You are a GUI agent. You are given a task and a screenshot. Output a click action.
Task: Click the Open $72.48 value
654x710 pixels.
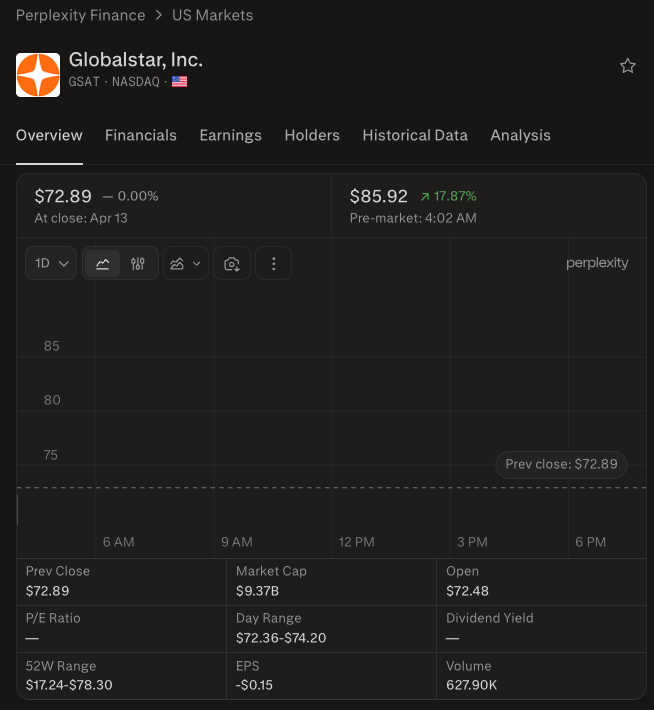click(x=467, y=591)
